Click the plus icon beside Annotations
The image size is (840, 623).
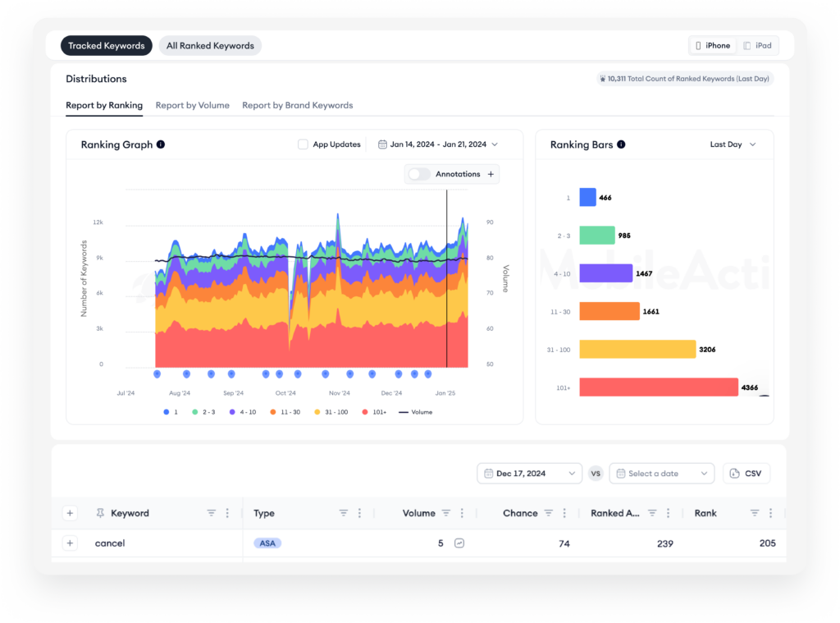491,174
